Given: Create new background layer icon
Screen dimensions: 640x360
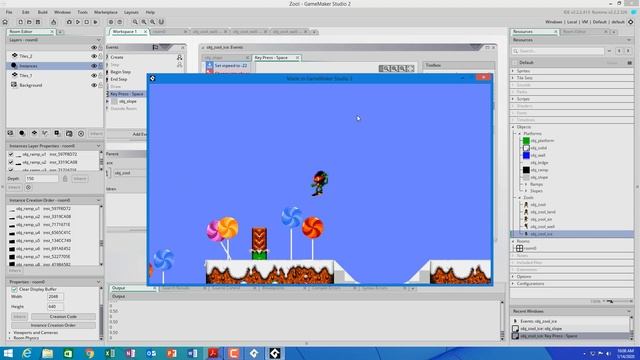Looking at the screenshot, I should (10, 133).
